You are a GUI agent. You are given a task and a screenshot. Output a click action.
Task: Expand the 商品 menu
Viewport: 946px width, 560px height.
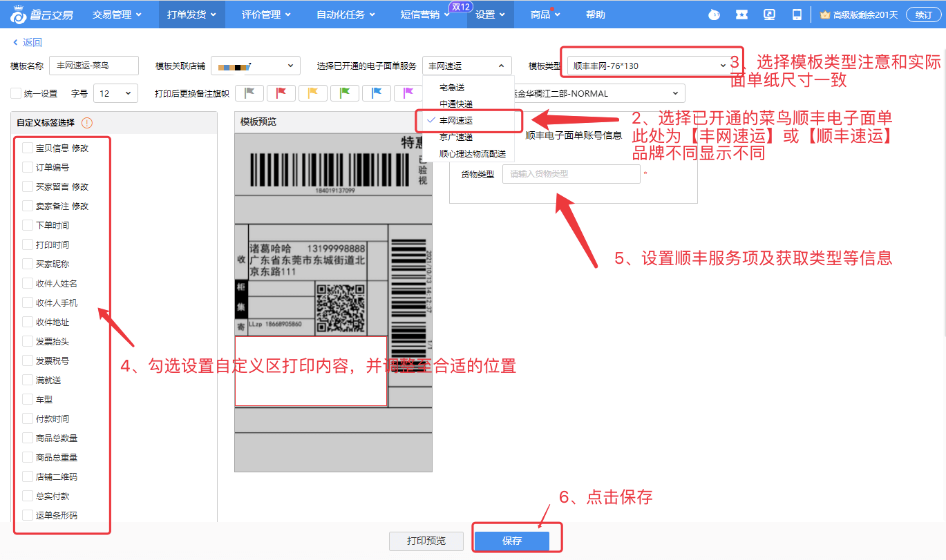pyautogui.click(x=545, y=15)
